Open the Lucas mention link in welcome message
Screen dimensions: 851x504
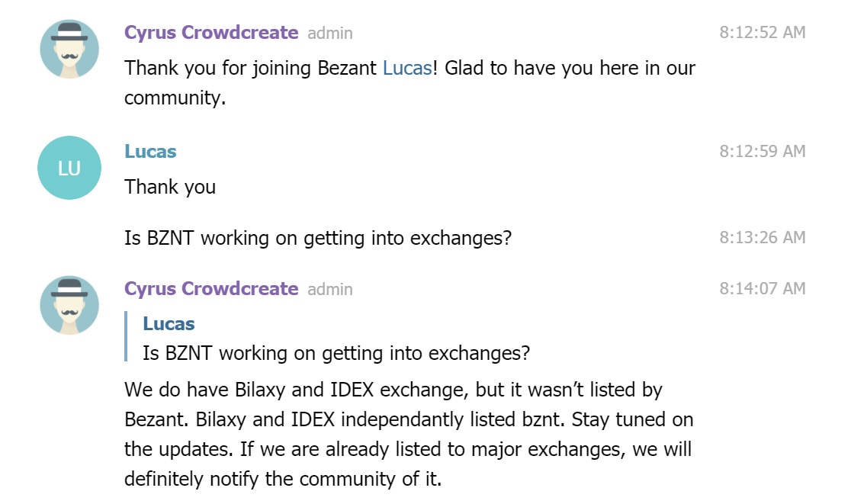(x=407, y=69)
